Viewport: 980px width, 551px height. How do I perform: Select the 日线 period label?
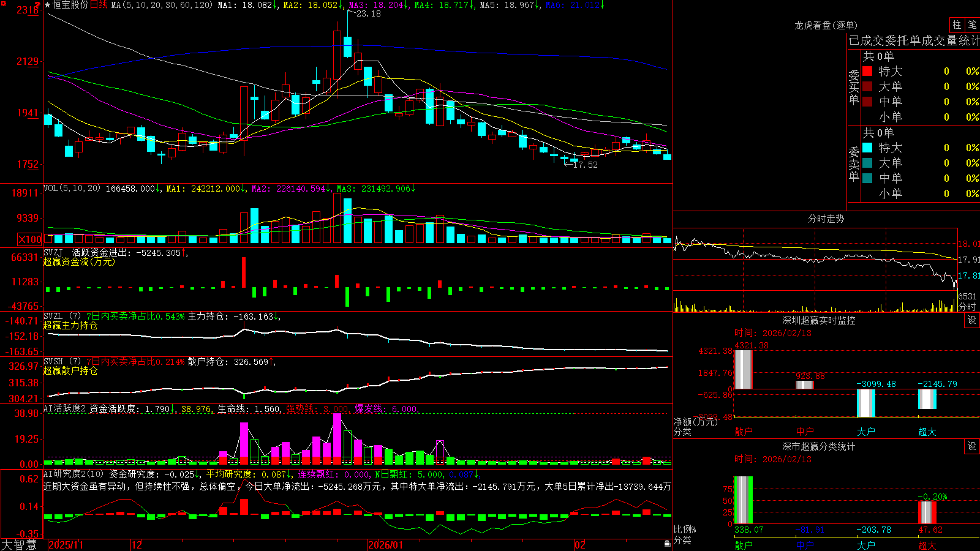99,5
